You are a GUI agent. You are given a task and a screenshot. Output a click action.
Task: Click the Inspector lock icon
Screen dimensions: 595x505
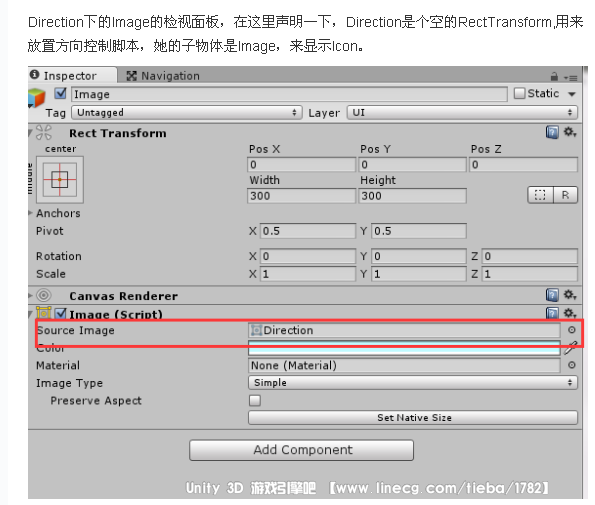[x=554, y=77]
